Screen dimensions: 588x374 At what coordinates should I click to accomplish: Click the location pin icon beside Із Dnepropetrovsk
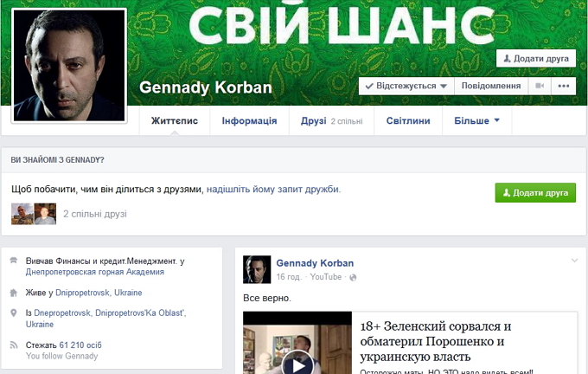tap(14, 313)
